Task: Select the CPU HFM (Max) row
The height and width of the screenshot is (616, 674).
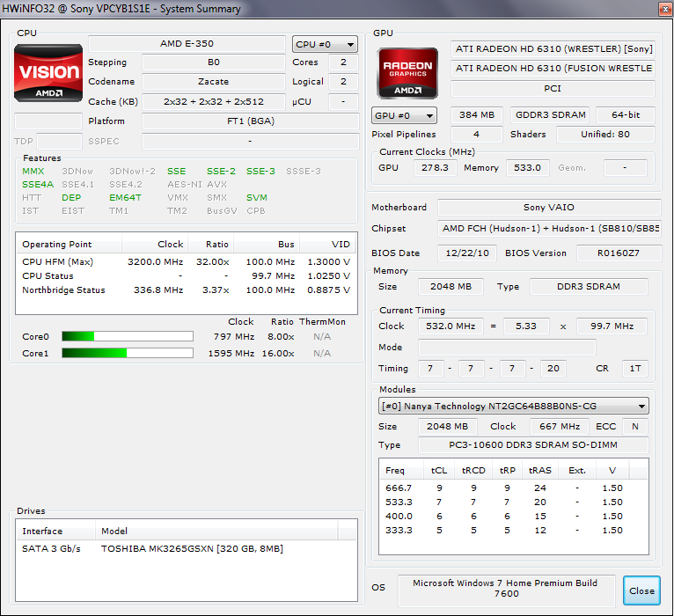Action: [x=187, y=261]
